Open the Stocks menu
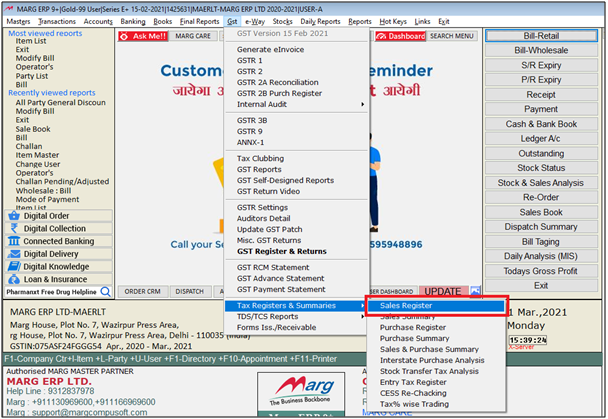 tap(282, 21)
